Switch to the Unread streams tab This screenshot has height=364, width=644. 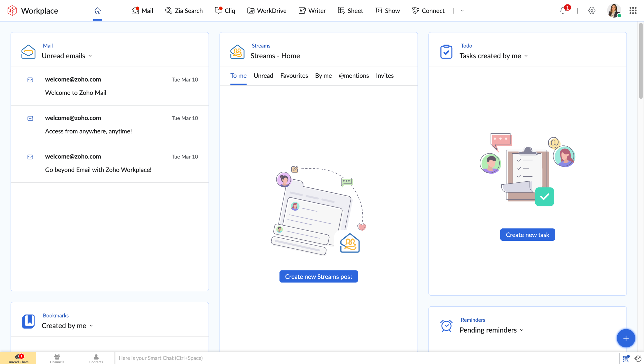263,76
